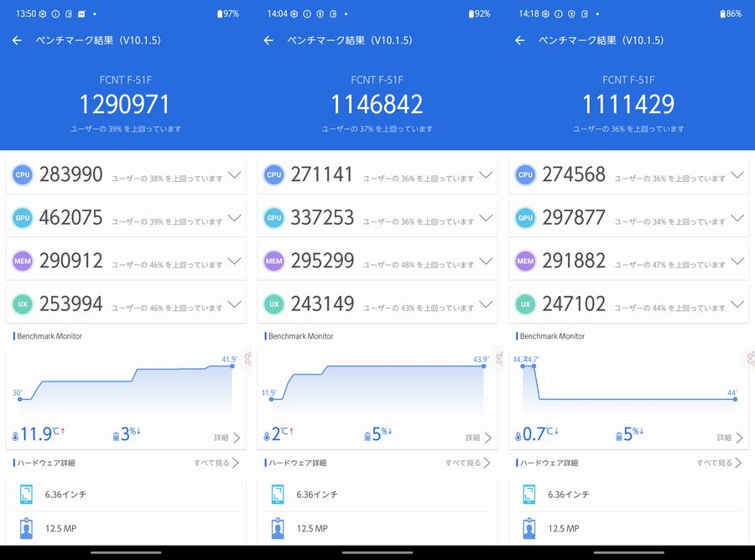This screenshot has height=560, width=755.
Task: Tap CPU icon beside score 274568
Action: (x=525, y=174)
